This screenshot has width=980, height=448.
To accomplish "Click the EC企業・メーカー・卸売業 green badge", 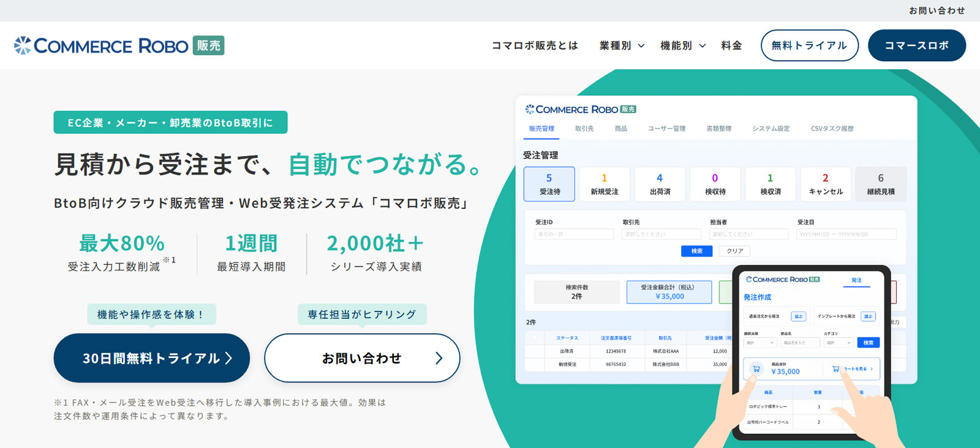I will click(x=170, y=122).
